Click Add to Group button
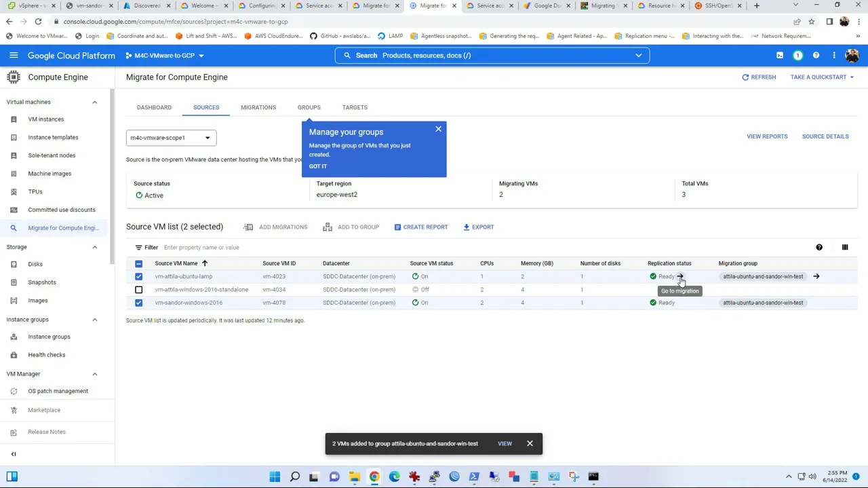The width and height of the screenshot is (868, 488). 351,227
